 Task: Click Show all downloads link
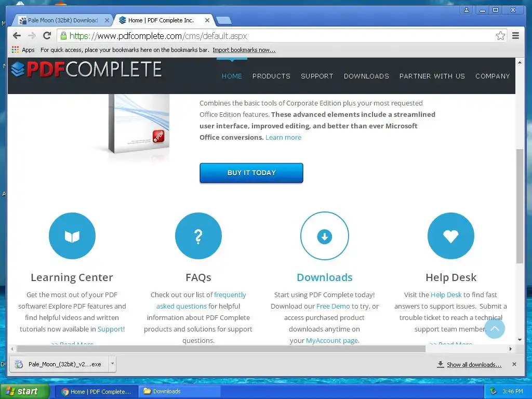[474, 364]
